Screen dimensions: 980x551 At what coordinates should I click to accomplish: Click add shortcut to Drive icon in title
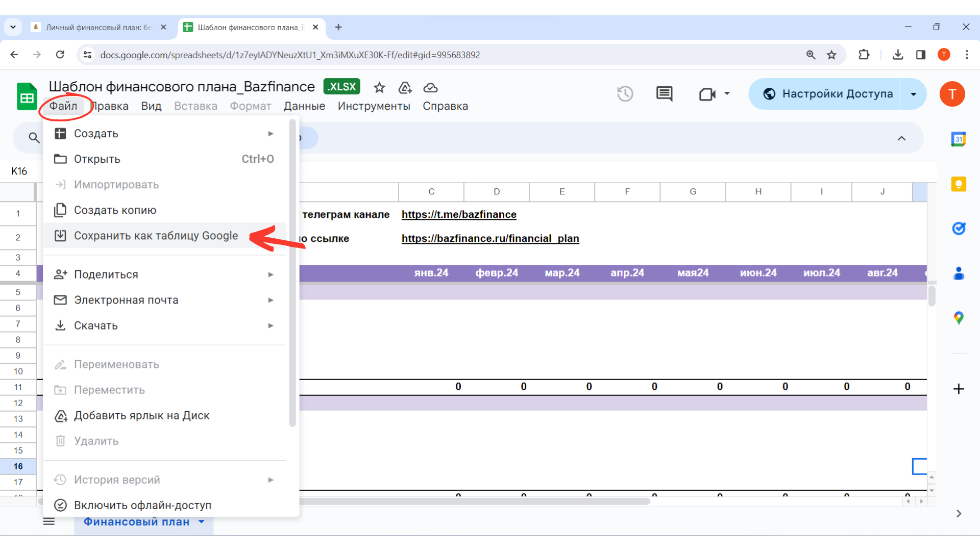[405, 88]
